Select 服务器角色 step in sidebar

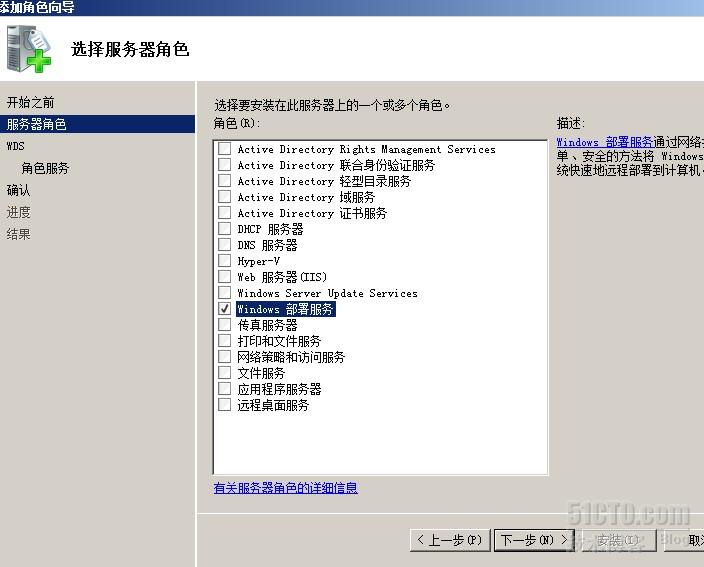(x=97, y=124)
